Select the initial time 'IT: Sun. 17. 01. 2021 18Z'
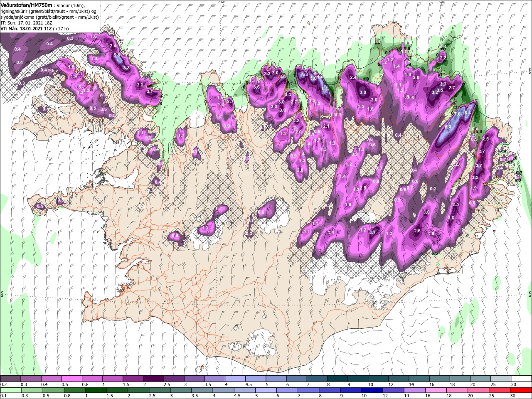This screenshot has height=399, width=532. click(26, 23)
